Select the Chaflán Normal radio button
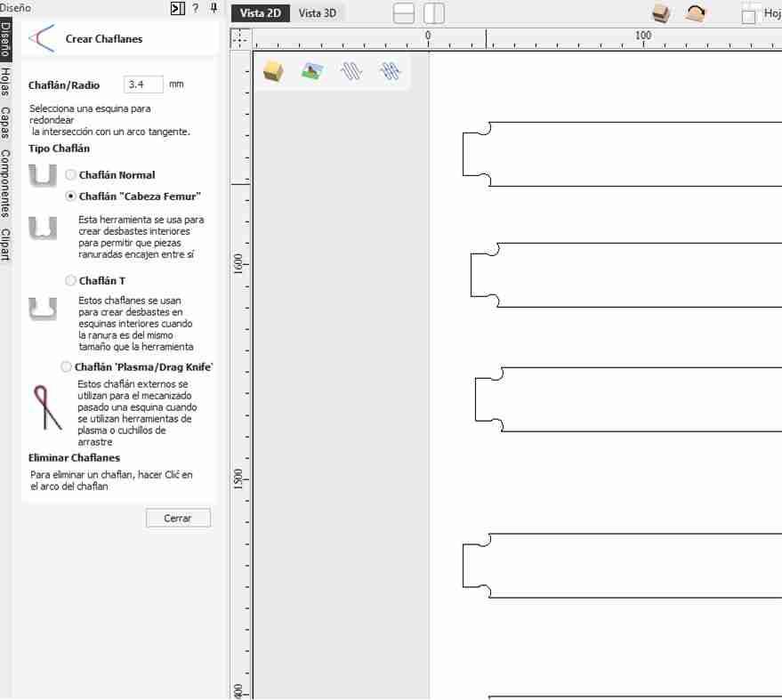Screen dimensions: 782x700 click(x=71, y=174)
